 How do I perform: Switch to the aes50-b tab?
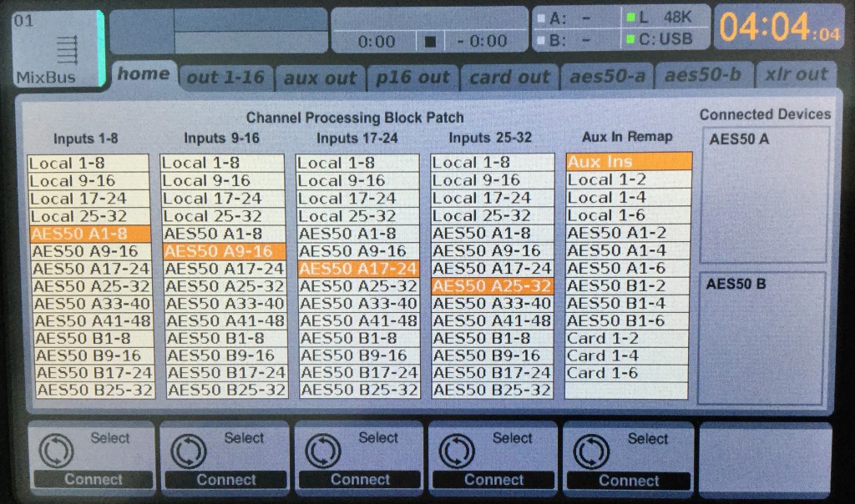(x=703, y=75)
